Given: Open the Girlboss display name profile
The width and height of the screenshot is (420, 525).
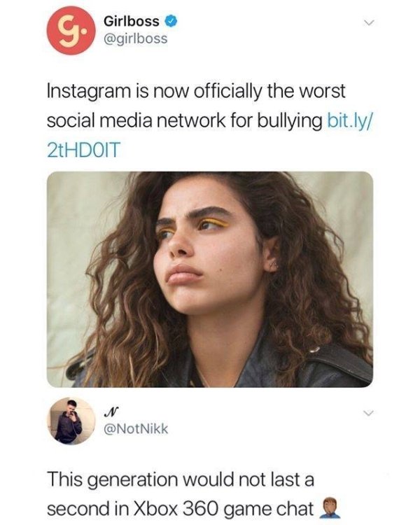Looking at the screenshot, I should (x=132, y=22).
